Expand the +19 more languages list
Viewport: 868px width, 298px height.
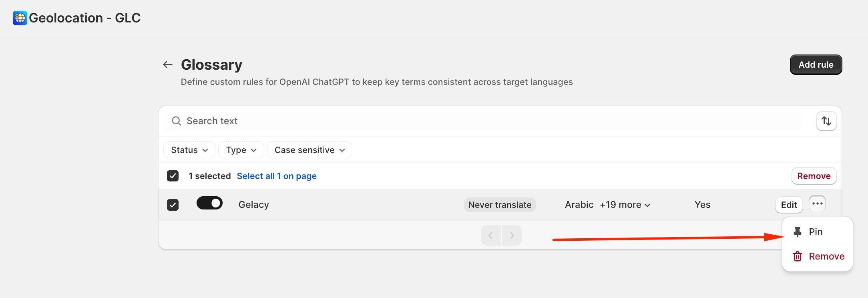pyautogui.click(x=625, y=205)
